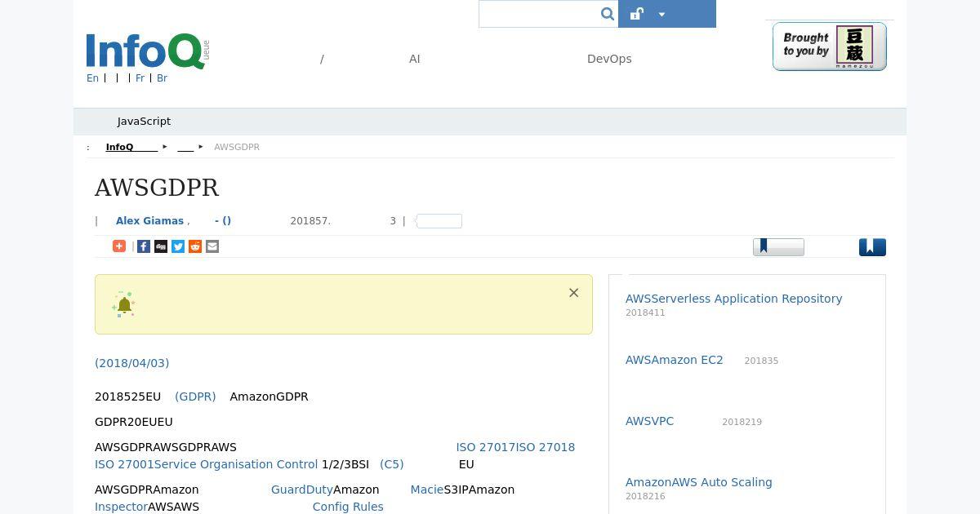Image resolution: width=980 pixels, height=514 pixels.
Task: Open the Service Organisation Control link
Action: click(x=236, y=464)
